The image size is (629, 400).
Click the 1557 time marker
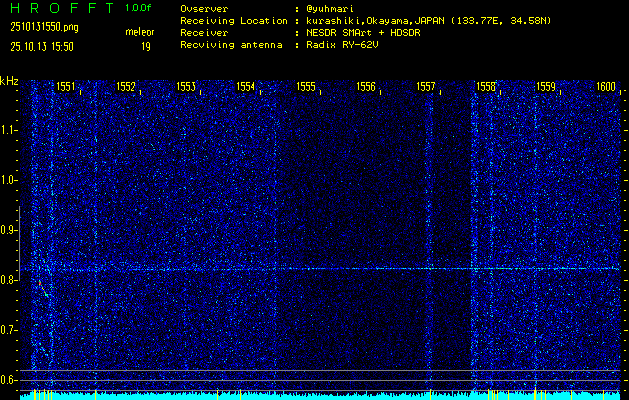pos(426,87)
